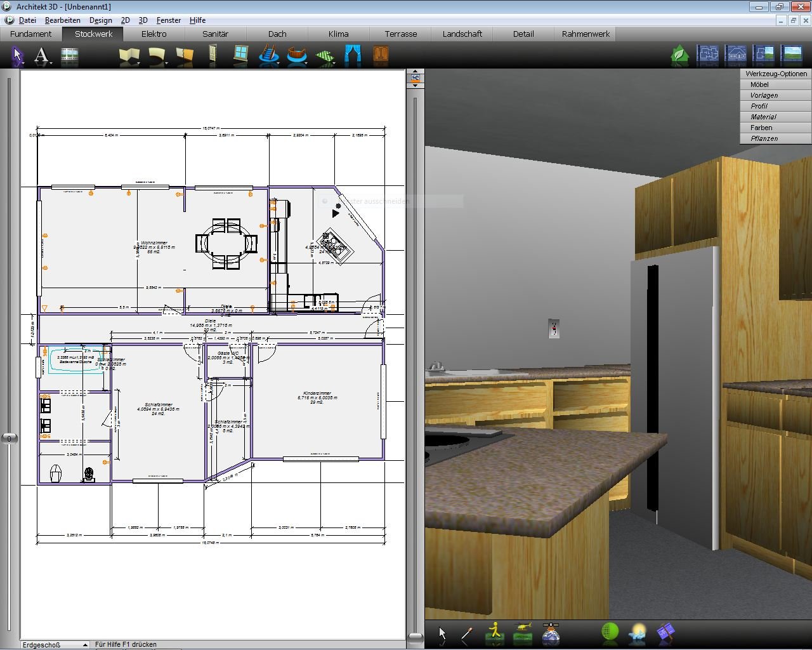Open dropdown arrow under the straight wall tool
Screen dimensions: 812x650
[x=138, y=63]
